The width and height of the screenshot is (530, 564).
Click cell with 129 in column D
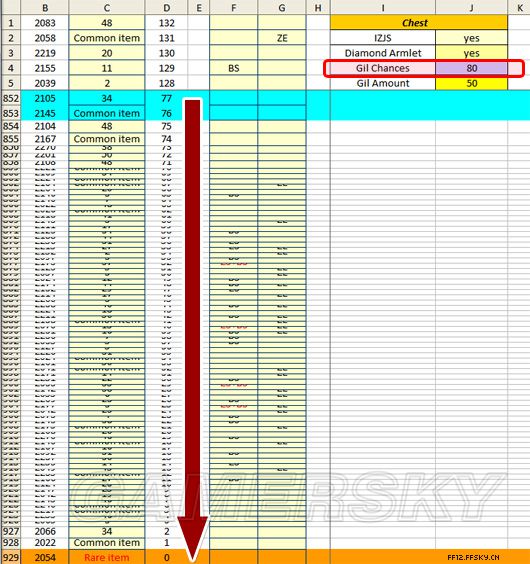[166, 68]
